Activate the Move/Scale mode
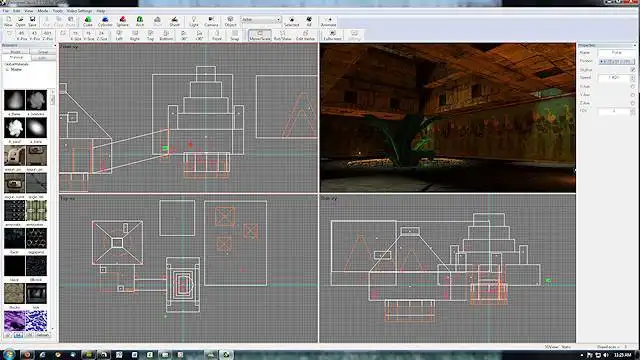 (x=260, y=35)
